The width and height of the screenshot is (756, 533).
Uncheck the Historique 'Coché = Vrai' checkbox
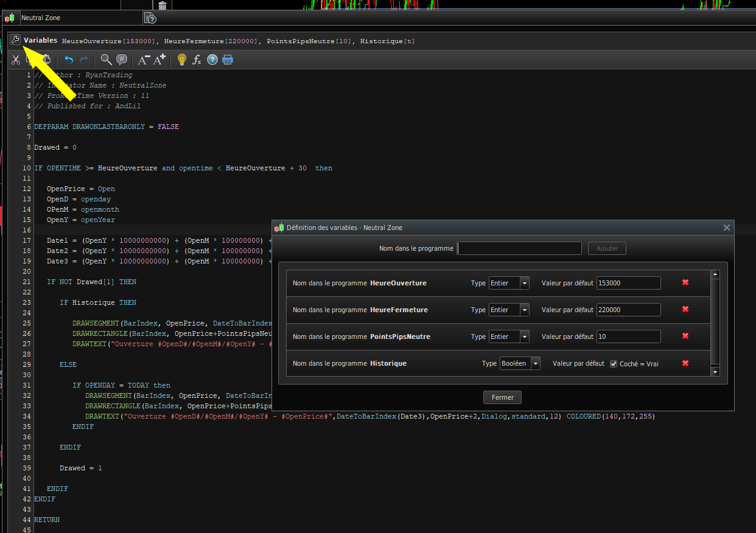[x=614, y=364]
